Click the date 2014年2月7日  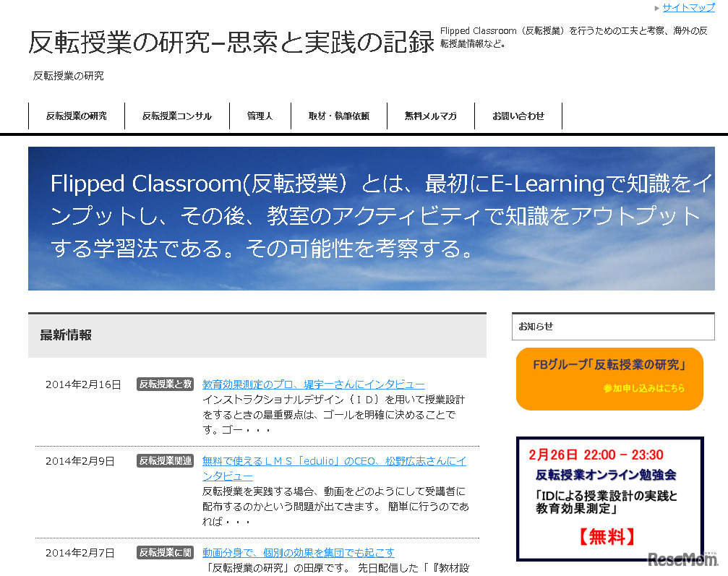click(80, 553)
